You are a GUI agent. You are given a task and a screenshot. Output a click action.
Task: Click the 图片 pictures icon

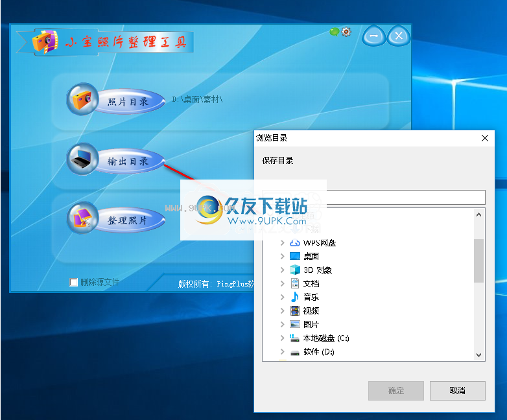coord(295,324)
